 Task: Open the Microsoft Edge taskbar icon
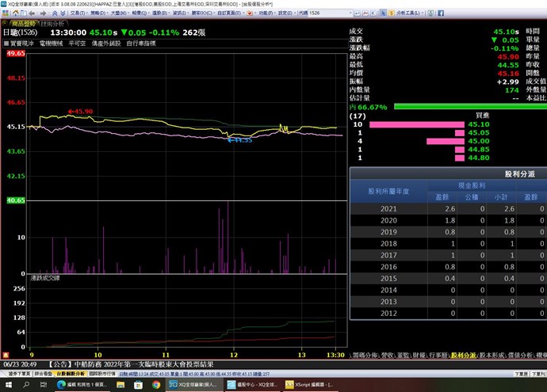tap(60, 384)
